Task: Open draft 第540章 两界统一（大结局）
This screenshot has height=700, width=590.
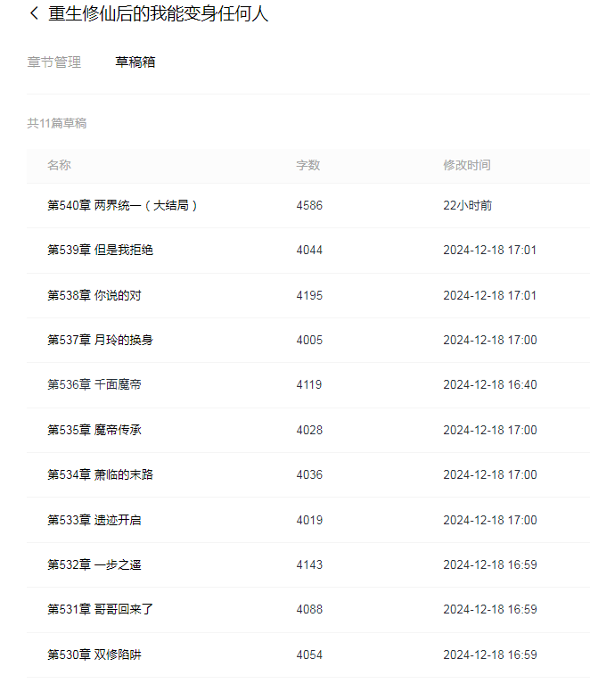Action: tap(122, 205)
